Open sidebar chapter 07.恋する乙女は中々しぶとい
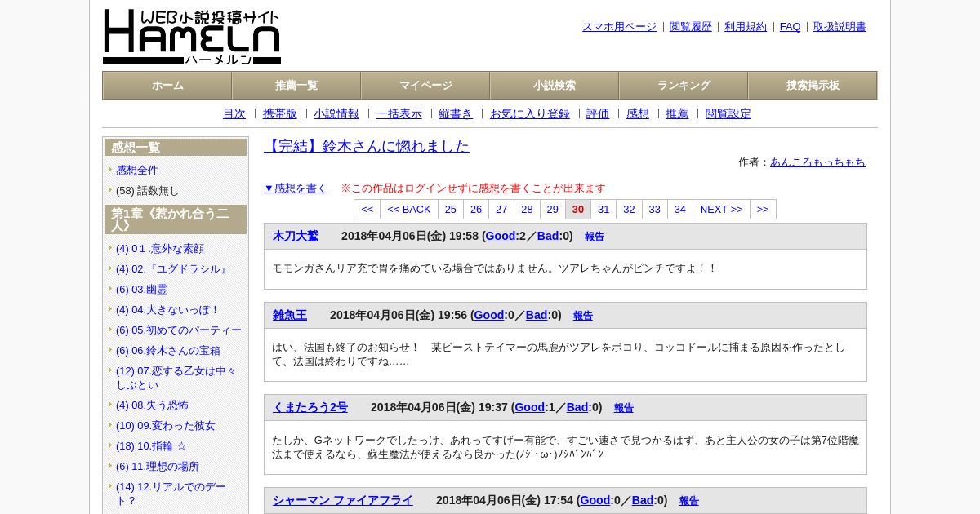This screenshot has height=514, width=980. tap(176, 378)
